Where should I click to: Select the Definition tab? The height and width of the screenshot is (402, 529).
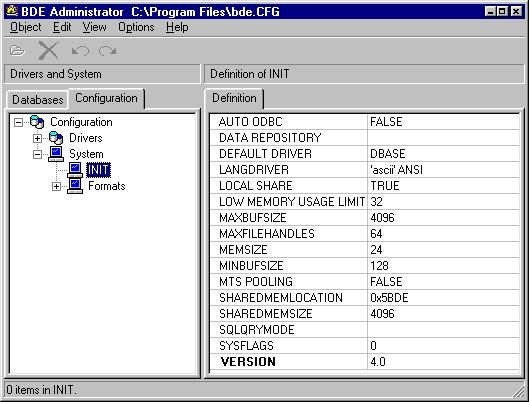(x=234, y=98)
